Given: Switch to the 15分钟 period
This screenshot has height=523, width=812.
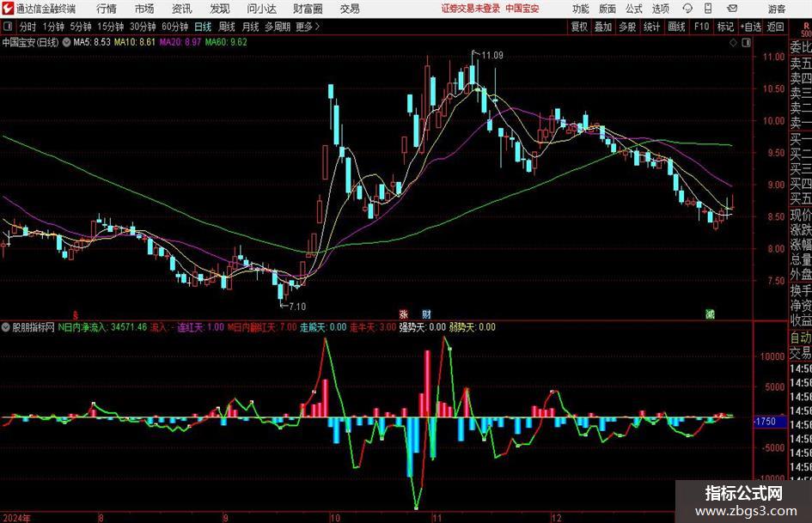Looking at the screenshot, I should (x=110, y=27).
